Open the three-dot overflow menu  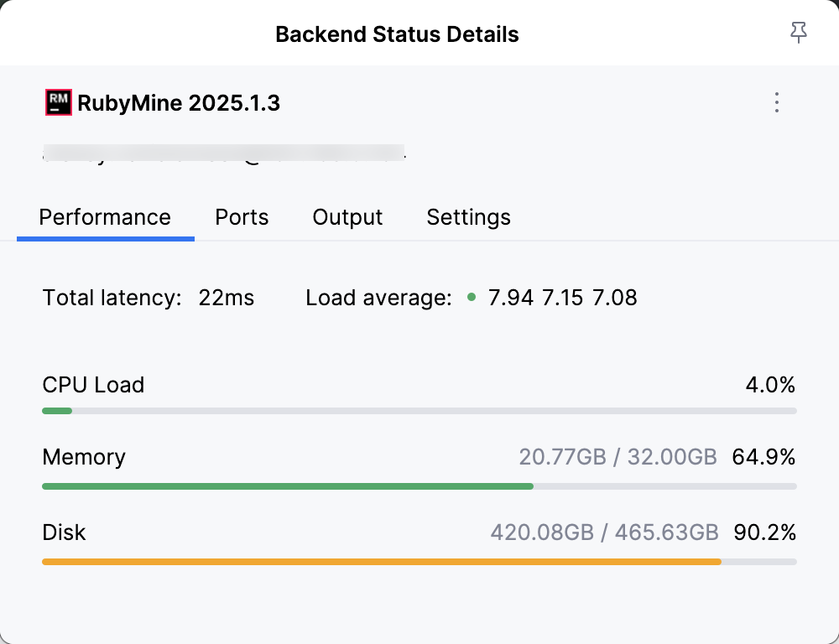pyautogui.click(x=777, y=102)
